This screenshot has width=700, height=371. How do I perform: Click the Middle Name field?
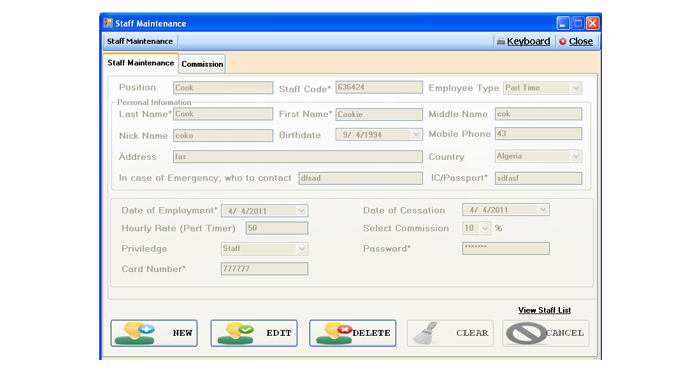click(538, 114)
